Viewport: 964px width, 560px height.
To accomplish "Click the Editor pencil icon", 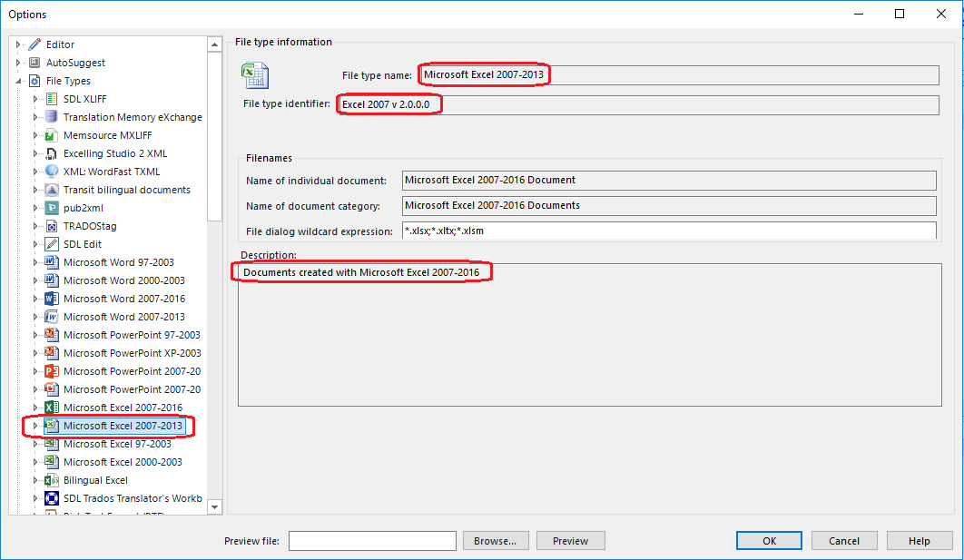I will pyautogui.click(x=35, y=44).
